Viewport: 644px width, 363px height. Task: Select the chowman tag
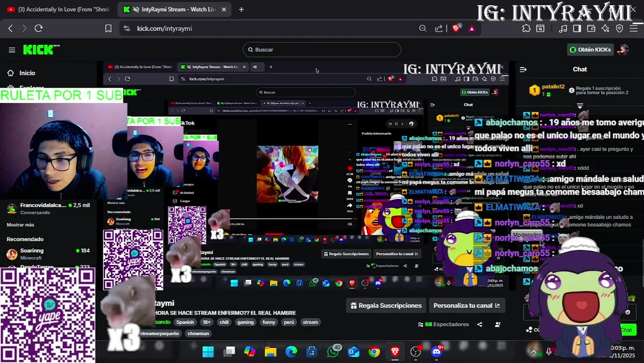coord(198,333)
